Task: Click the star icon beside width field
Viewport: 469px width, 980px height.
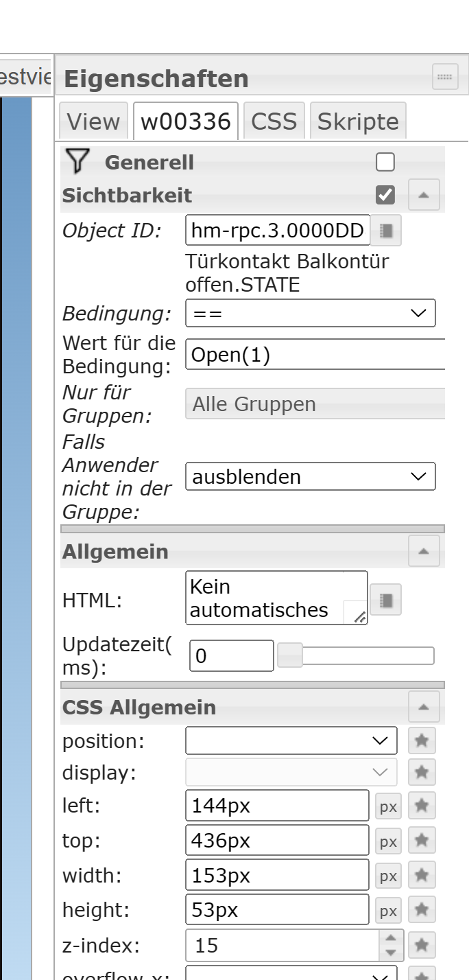Action: [422, 876]
